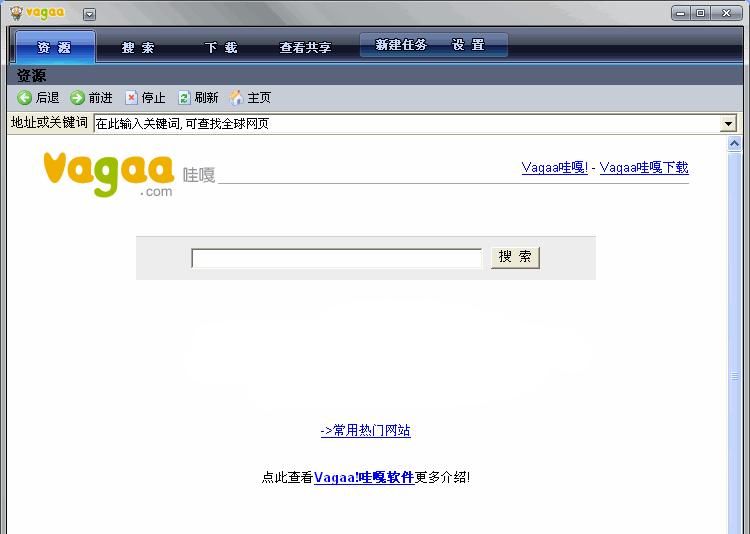Click the green Forward (前进) arrow icon
Screen dimensions: 750x534
click(77, 98)
